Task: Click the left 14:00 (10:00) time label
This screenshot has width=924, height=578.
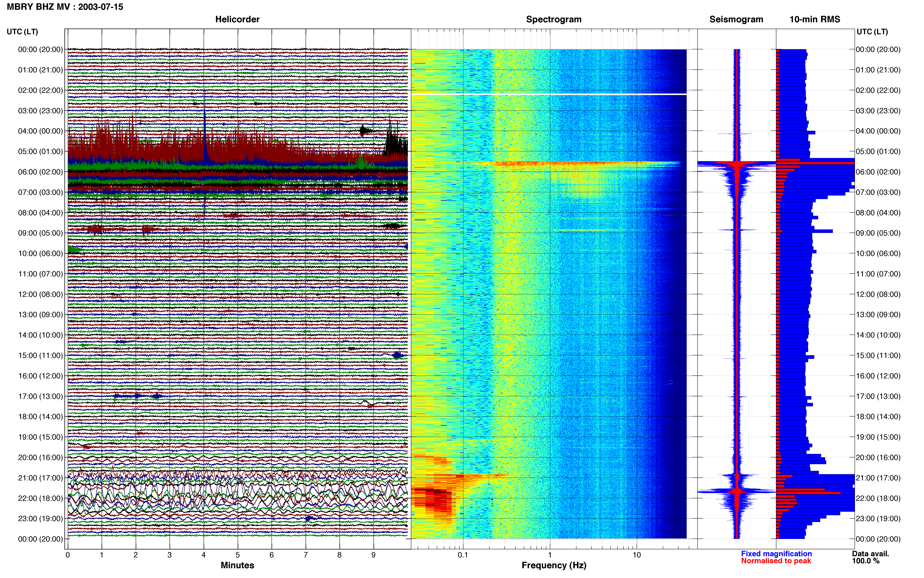Action: [41, 335]
